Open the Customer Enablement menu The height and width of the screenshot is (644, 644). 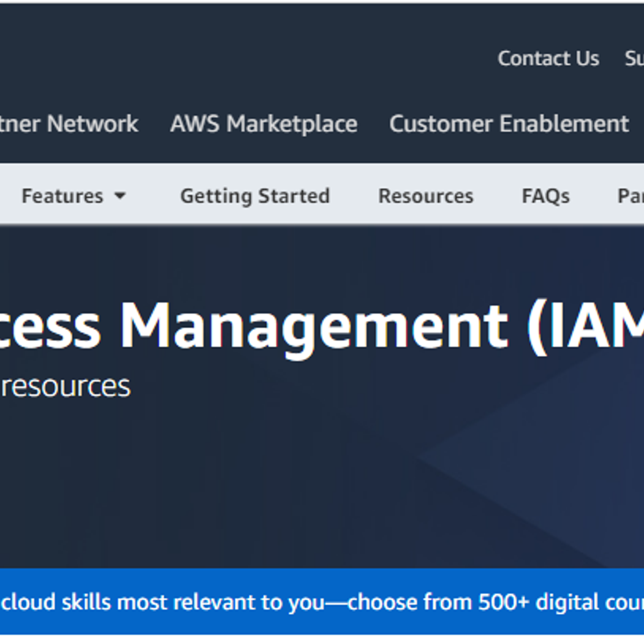509,124
